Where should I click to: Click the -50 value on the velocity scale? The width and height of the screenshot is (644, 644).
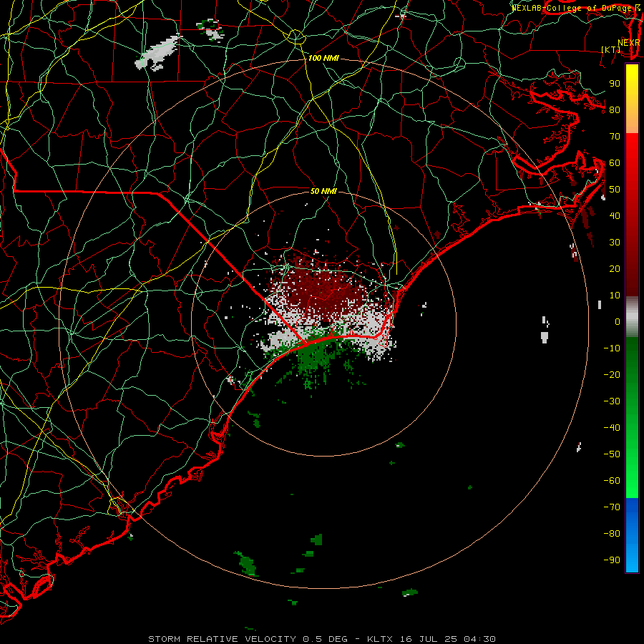coord(612,454)
